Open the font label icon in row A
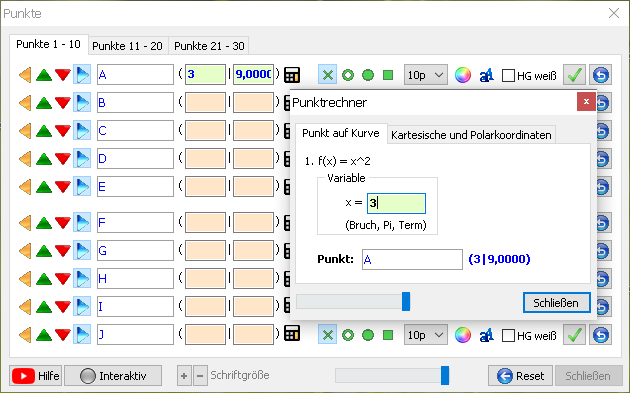 pyautogui.click(x=486, y=75)
